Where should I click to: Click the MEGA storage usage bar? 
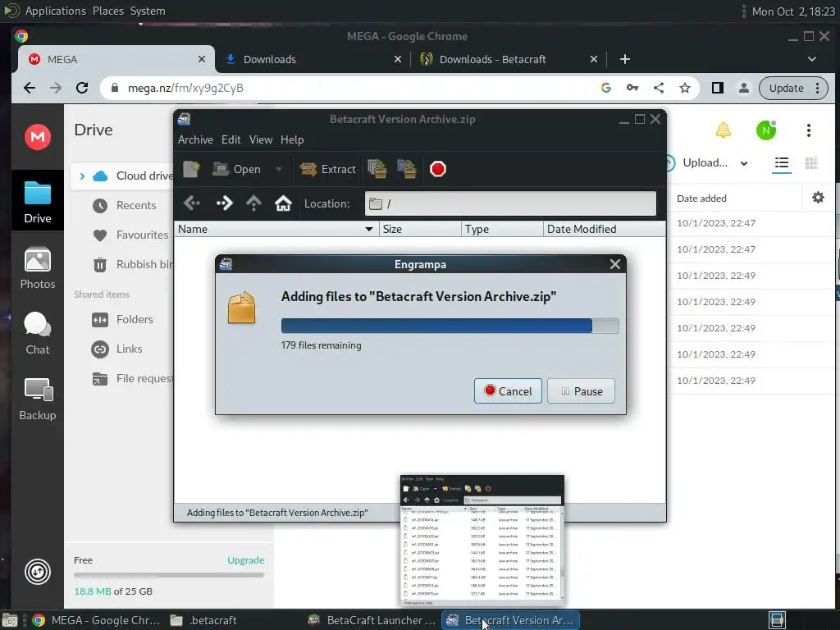point(169,575)
